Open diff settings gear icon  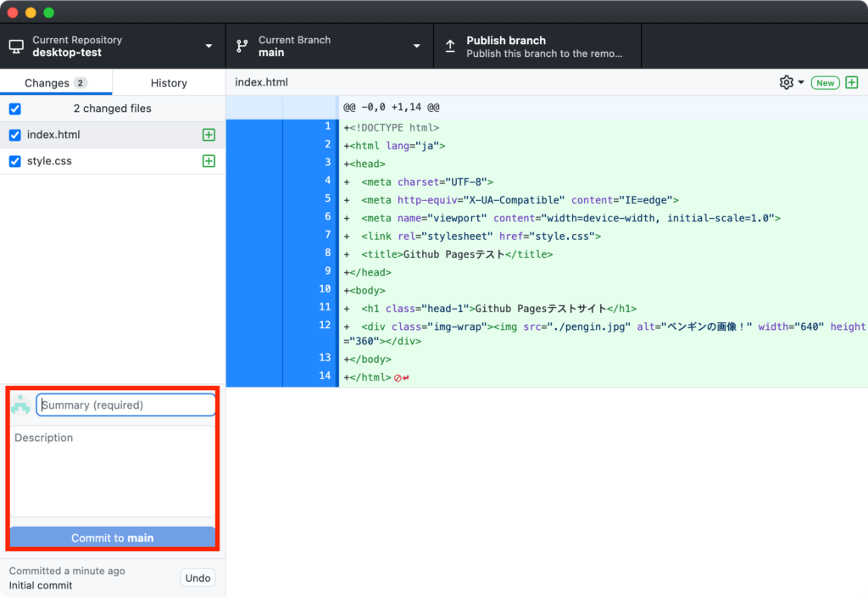[786, 82]
